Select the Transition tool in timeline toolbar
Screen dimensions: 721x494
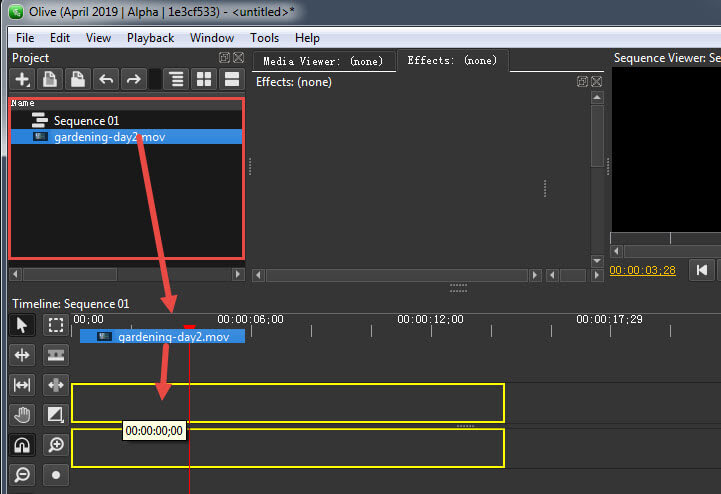click(56, 415)
